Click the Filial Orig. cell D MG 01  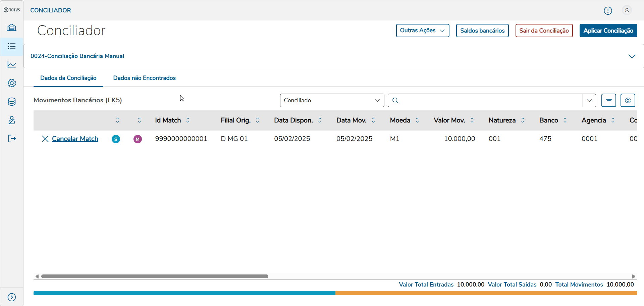coord(234,139)
